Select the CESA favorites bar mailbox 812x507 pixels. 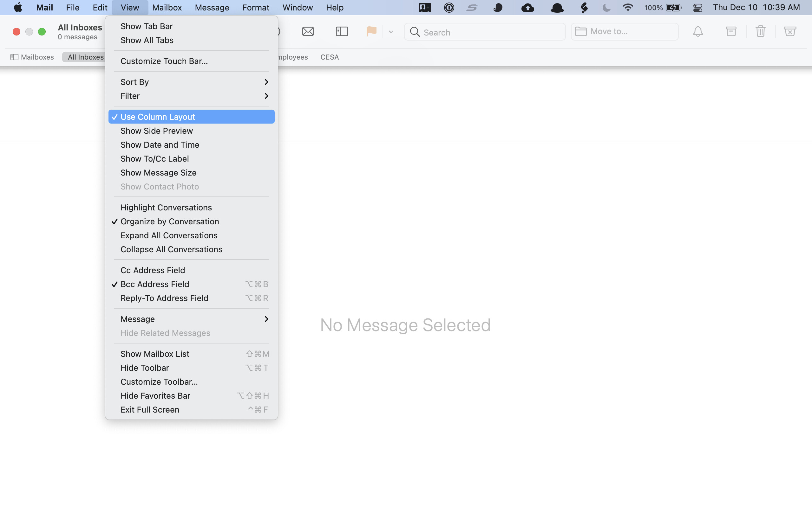tap(329, 57)
